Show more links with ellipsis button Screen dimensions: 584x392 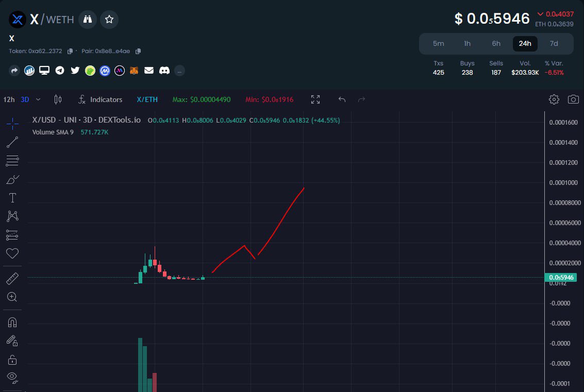179,71
